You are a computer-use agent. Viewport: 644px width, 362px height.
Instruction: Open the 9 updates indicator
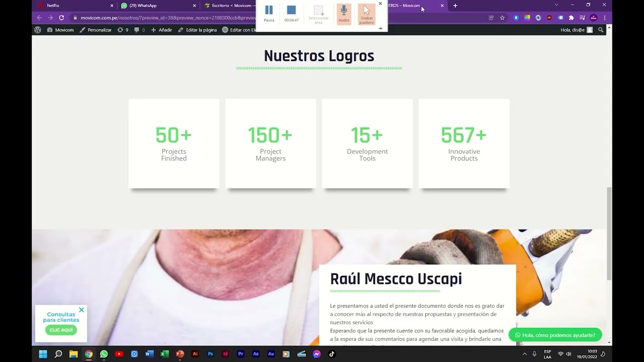[123, 30]
